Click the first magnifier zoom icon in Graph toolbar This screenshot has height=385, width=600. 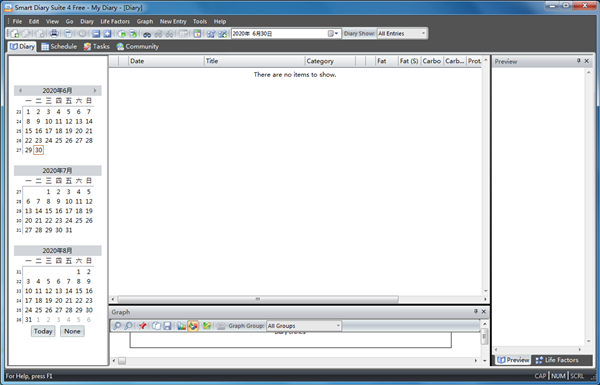[117, 326]
